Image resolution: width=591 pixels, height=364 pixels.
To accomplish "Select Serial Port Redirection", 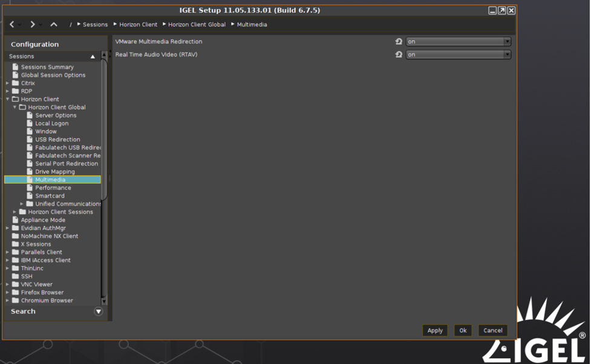I will [x=67, y=163].
